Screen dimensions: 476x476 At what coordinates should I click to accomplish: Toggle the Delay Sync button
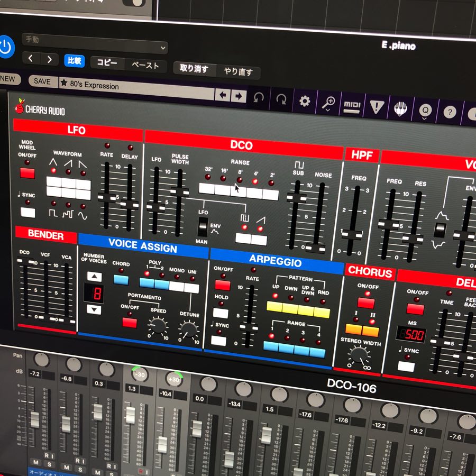click(x=406, y=367)
